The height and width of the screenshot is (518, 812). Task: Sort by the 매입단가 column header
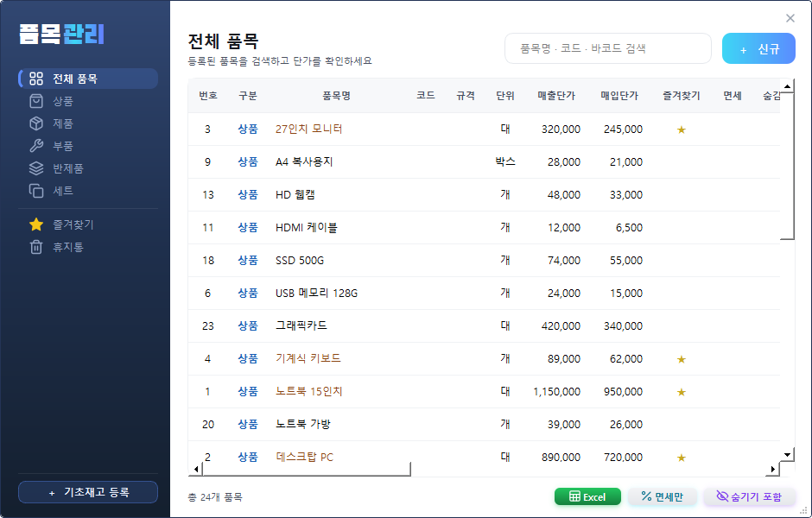tap(619, 96)
